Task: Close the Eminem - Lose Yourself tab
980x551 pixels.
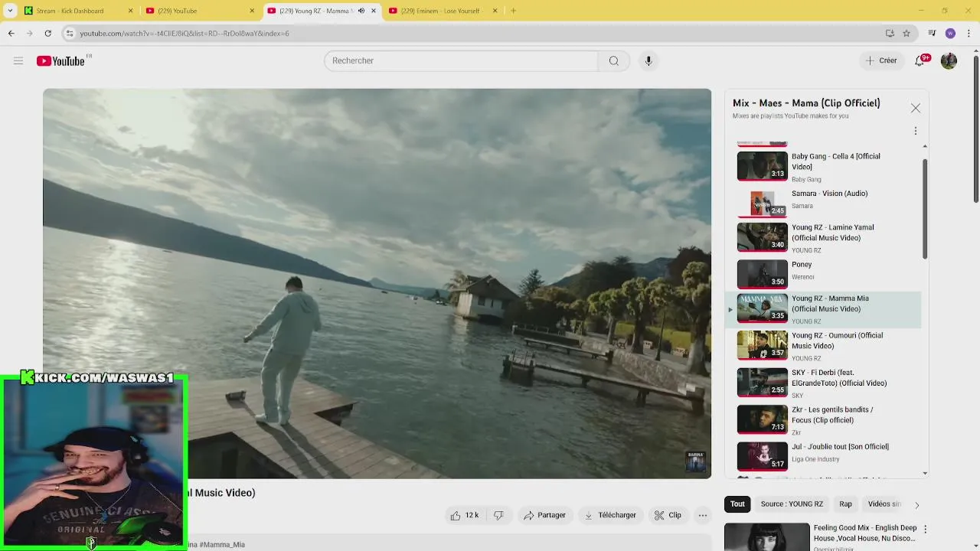Action: pos(495,11)
